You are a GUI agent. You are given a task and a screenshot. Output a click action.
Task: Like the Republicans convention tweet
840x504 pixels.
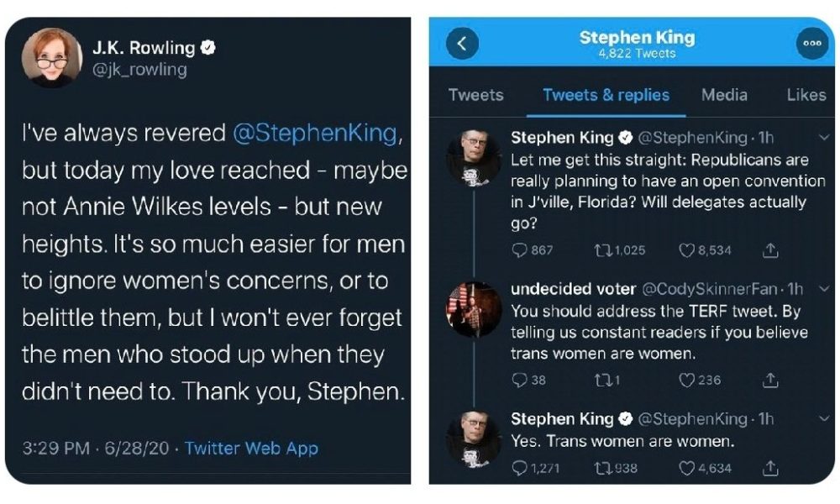click(685, 249)
